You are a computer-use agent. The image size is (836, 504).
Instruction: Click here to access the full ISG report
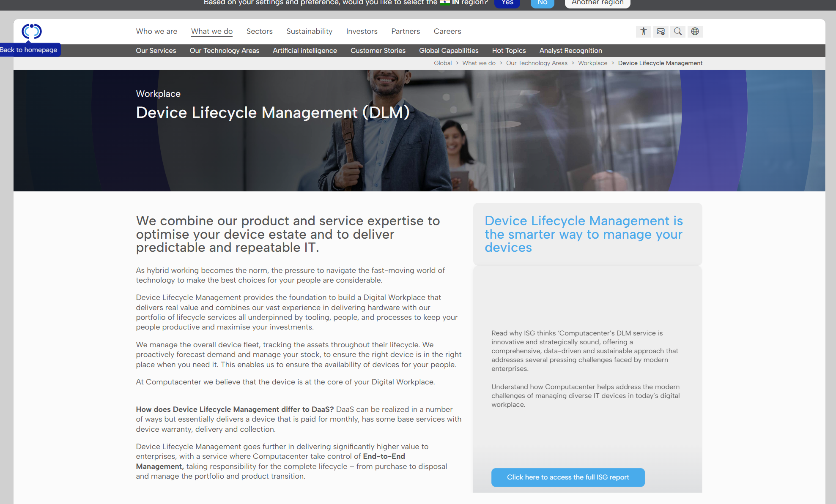[x=568, y=477]
